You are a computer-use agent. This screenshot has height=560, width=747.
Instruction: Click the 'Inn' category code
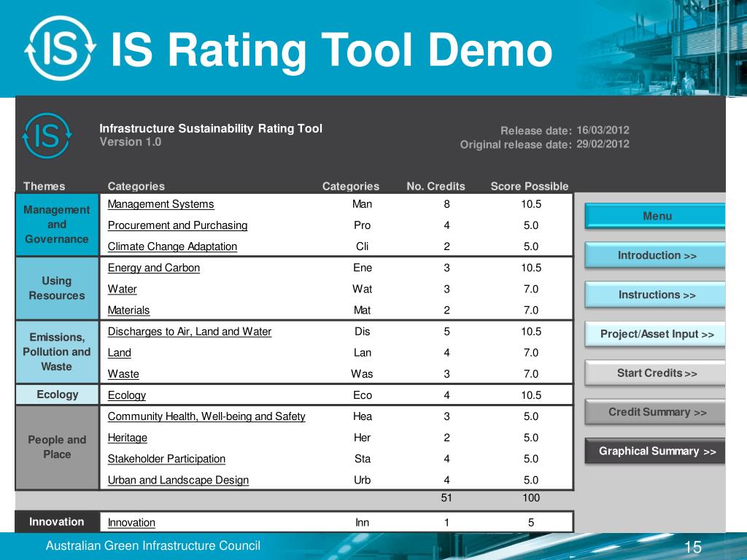coord(362,523)
